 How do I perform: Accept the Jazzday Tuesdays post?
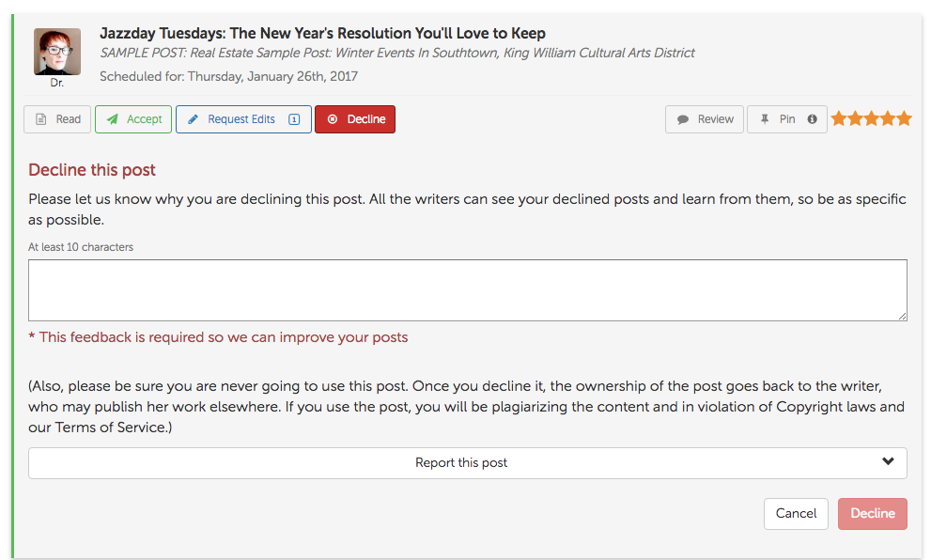point(133,119)
